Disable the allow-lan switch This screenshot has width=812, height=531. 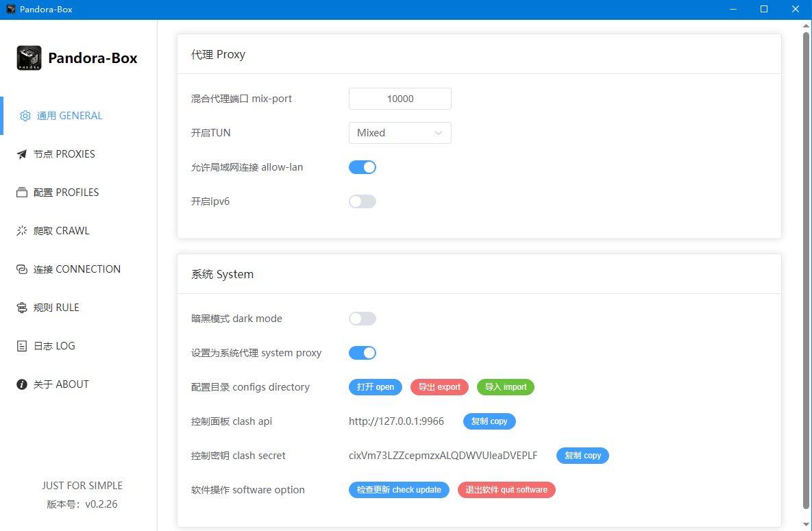click(362, 167)
